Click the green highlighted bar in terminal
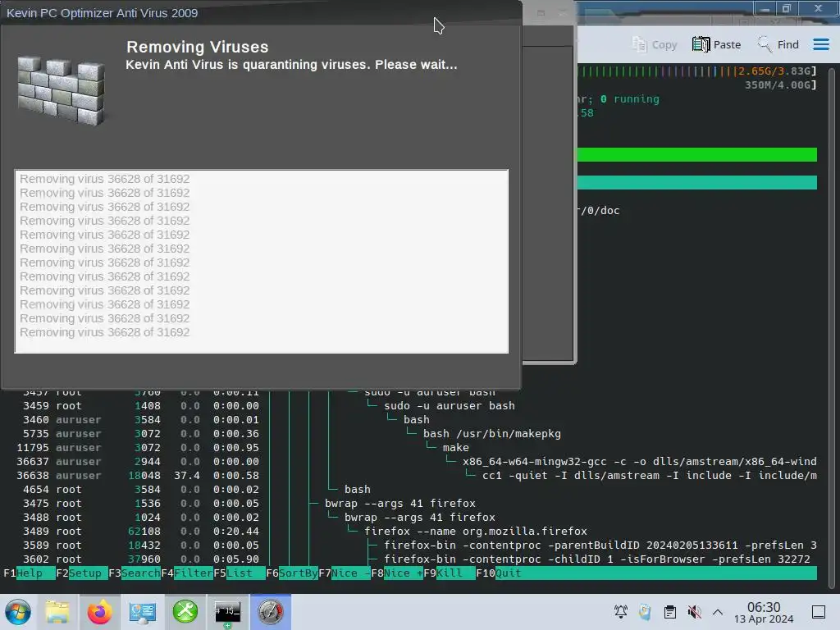Viewport: 840px width, 630px height. (697, 155)
